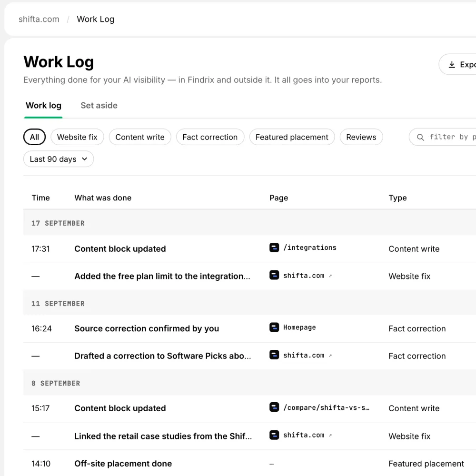Viewport: 476px width, 476px height.
Task: Click the 15:17 Content block updated entry
Action: [x=120, y=408]
